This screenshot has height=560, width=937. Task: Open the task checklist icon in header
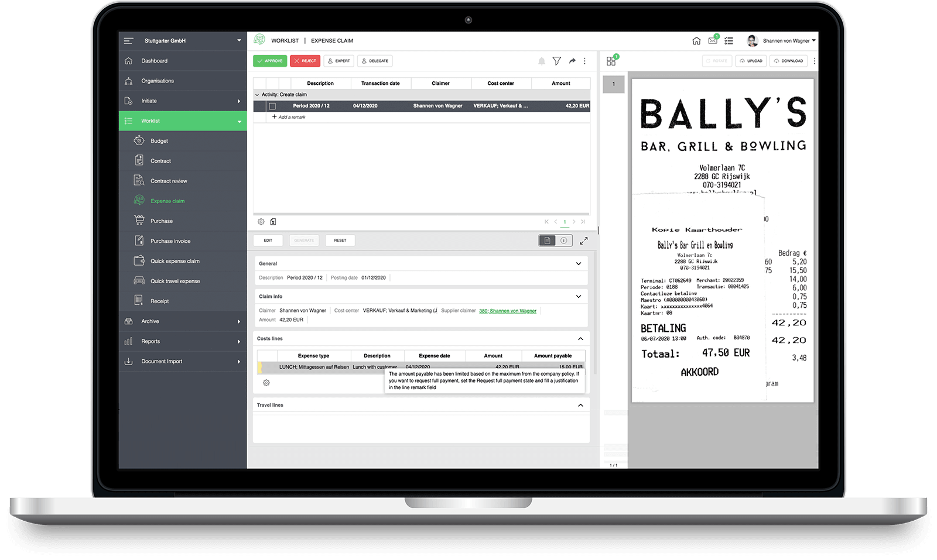tap(729, 41)
